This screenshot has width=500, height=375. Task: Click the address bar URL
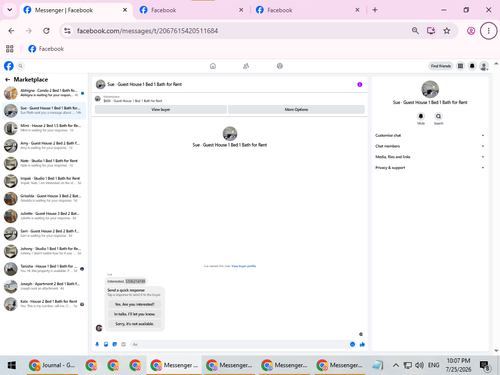(x=147, y=31)
